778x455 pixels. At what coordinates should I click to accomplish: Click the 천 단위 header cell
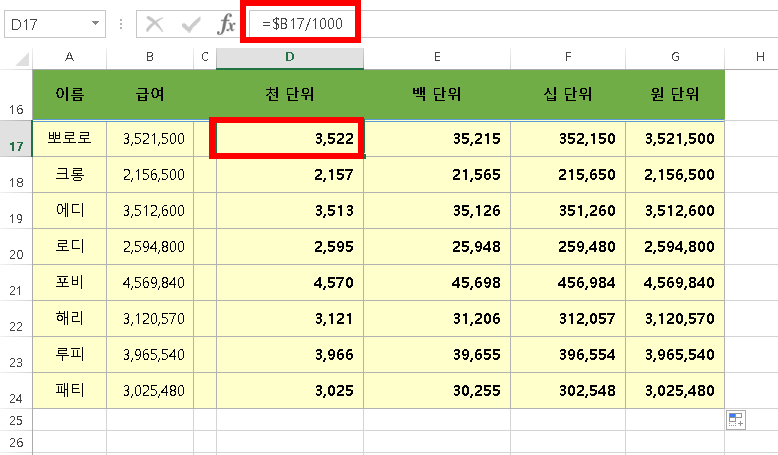(x=290, y=95)
